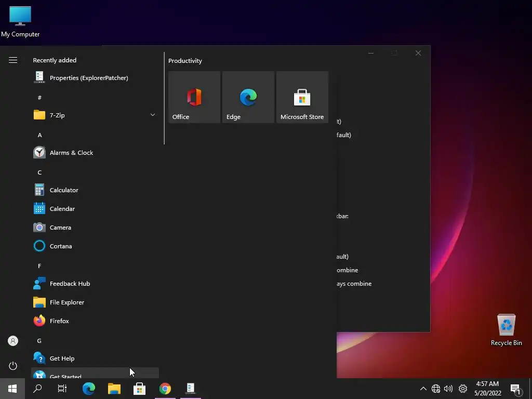
Task: Open Alarms & Clock app
Action: click(95, 153)
